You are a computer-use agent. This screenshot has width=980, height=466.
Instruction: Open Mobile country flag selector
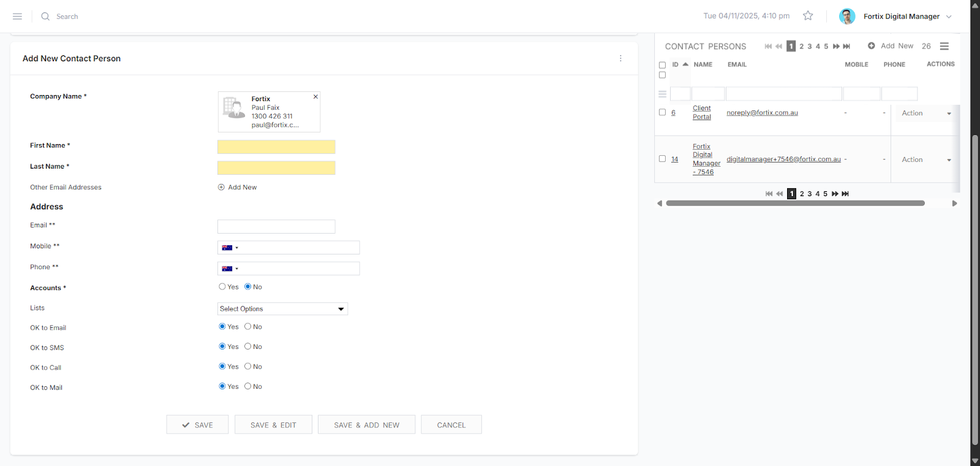point(230,248)
